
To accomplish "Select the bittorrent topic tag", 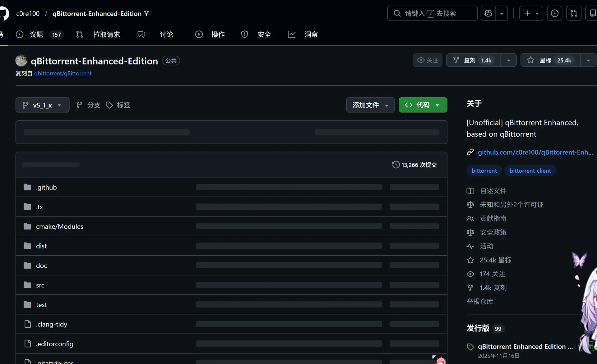I will pyautogui.click(x=484, y=171).
